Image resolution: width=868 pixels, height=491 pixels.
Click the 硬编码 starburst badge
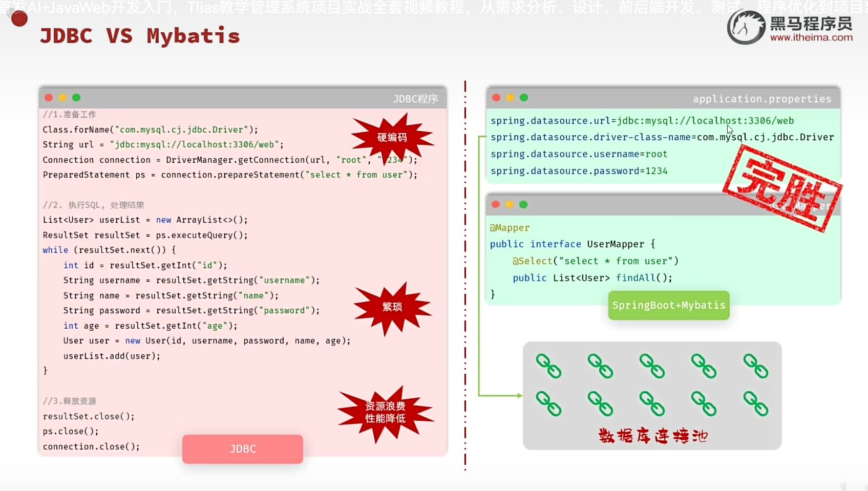pos(392,138)
